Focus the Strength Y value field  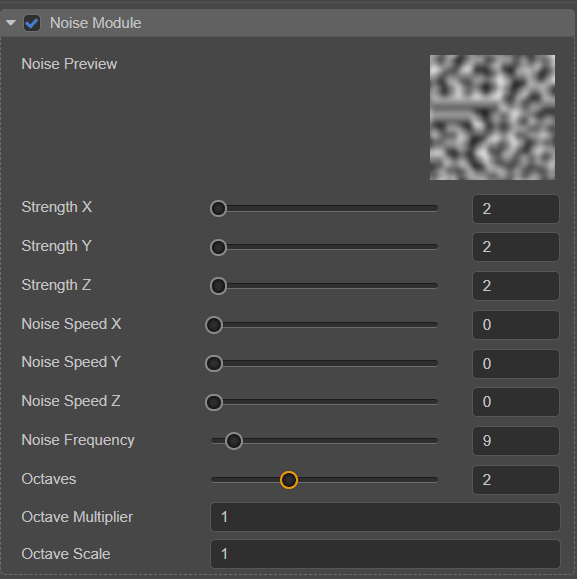516,247
